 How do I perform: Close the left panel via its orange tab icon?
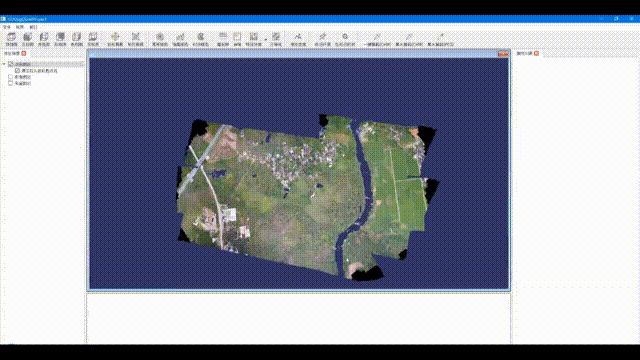point(24,53)
